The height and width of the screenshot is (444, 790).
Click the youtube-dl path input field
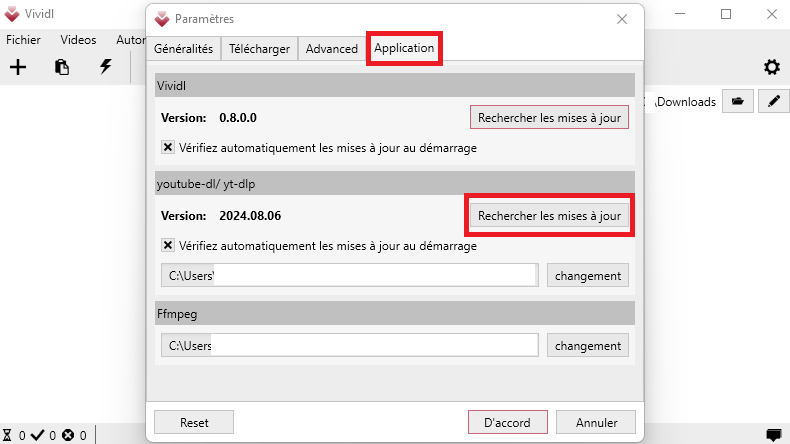(x=350, y=275)
